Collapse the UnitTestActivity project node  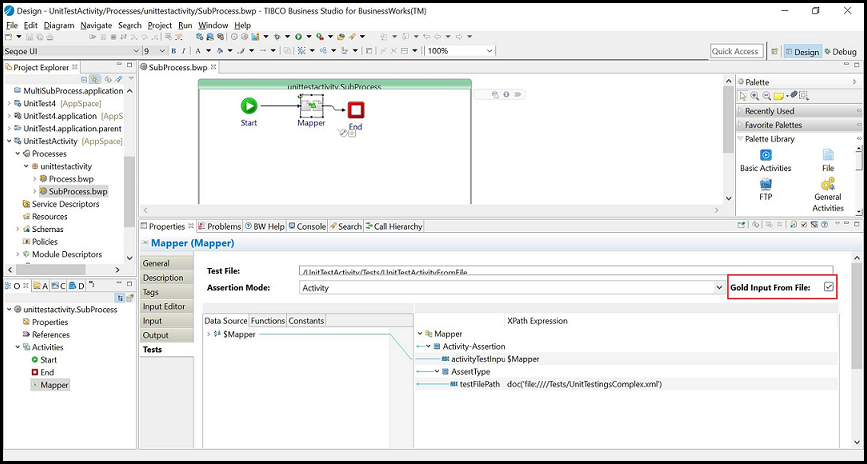(x=9, y=141)
